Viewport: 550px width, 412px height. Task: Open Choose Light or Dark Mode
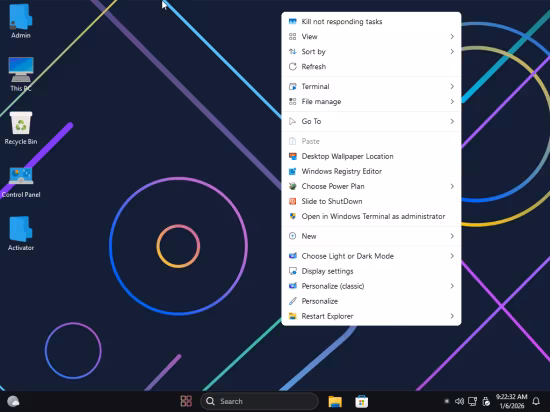[371, 256]
